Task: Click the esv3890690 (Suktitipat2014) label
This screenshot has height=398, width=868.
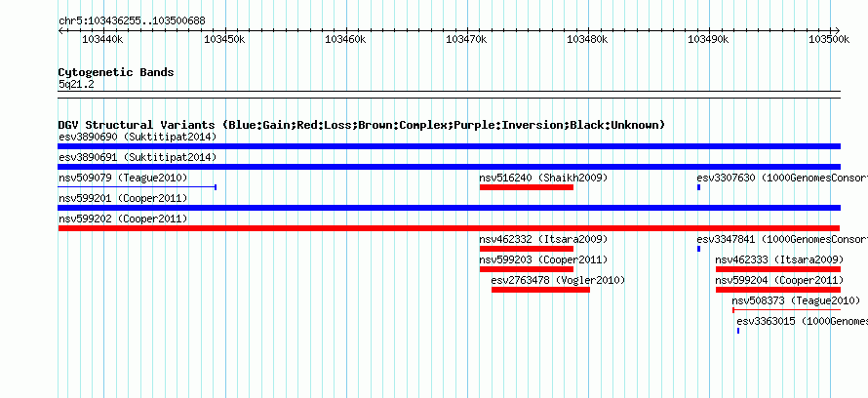Action: (138, 137)
